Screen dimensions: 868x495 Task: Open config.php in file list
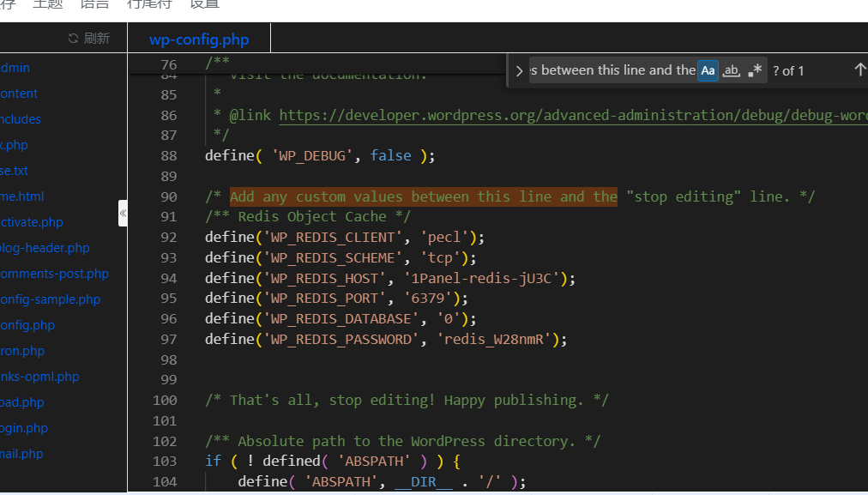click(27, 325)
